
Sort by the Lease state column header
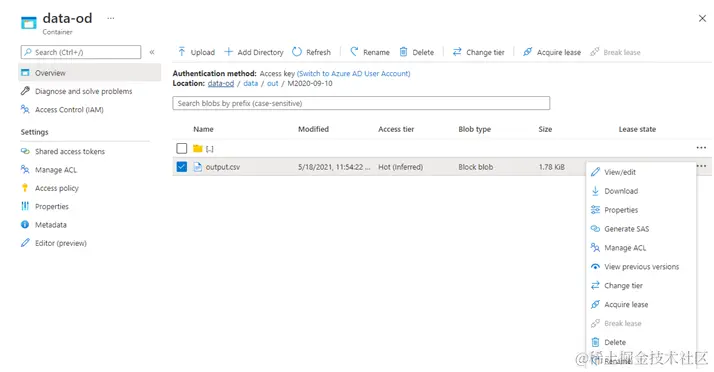(x=637, y=129)
